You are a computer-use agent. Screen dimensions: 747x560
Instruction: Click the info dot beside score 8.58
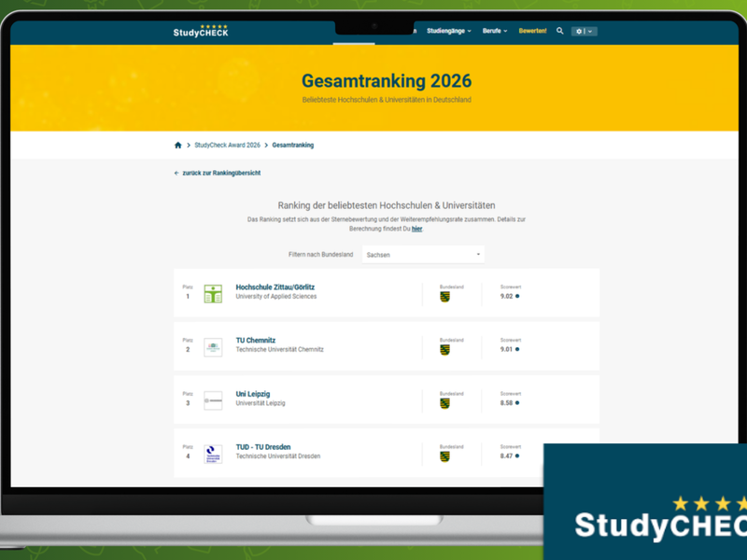(517, 402)
